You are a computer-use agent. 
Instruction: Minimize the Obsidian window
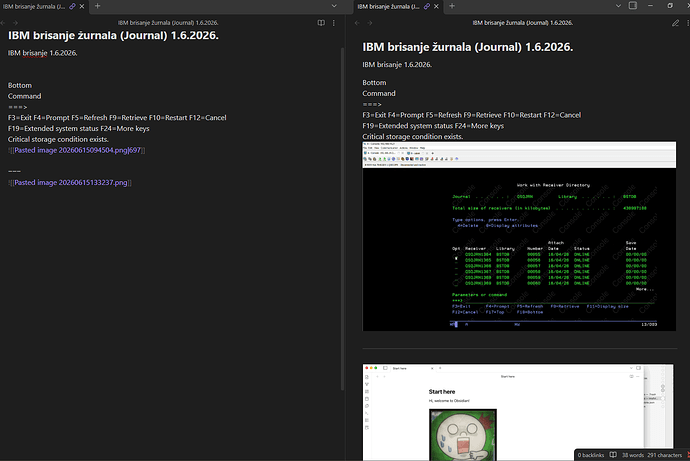point(650,6)
